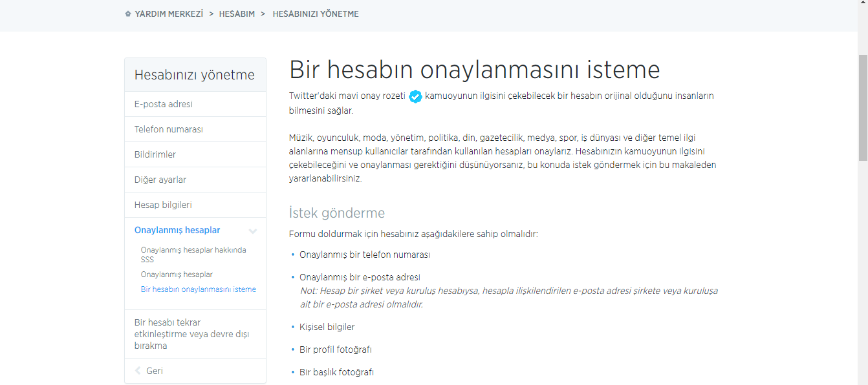Click the İstek gönderme subheading
Viewport: 868px width, 385px height.
[337, 213]
